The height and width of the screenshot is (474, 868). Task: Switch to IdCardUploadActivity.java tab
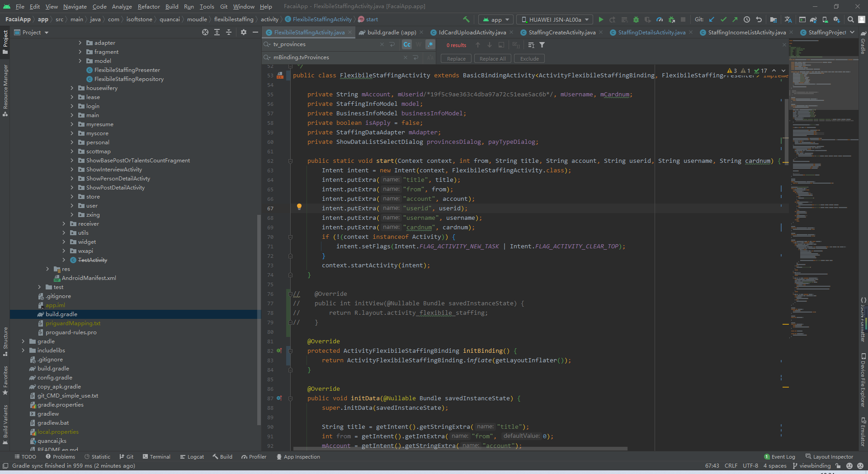point(472,32)
